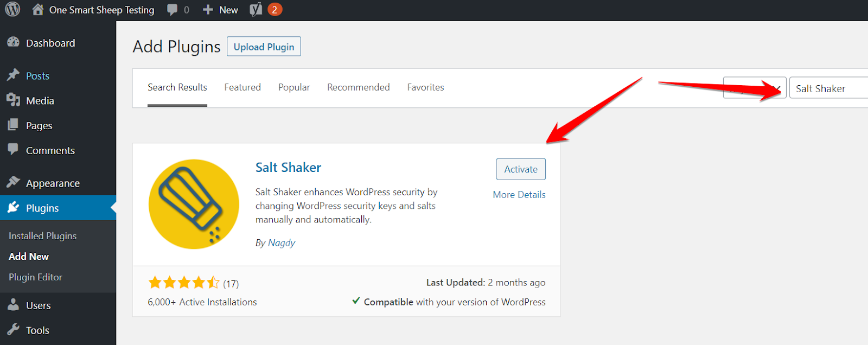Open the Media library menu
The height and width of the screenshot is (345, 868).
(40, 101)
